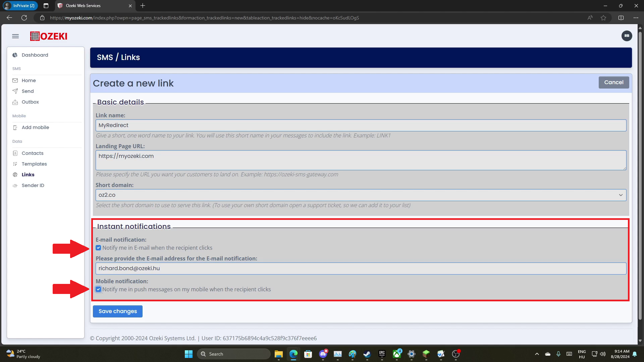Click the Save changes button

point(118,311)
